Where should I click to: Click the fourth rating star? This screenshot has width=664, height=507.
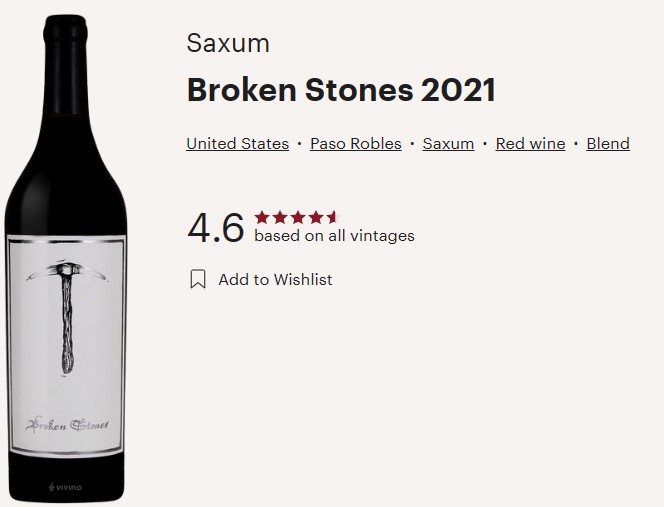314,217
